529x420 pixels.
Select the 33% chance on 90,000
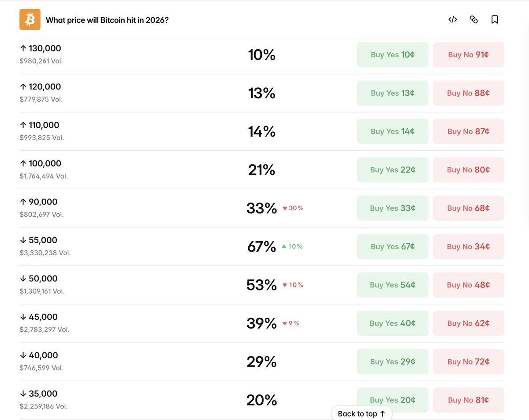click(261, 208)
